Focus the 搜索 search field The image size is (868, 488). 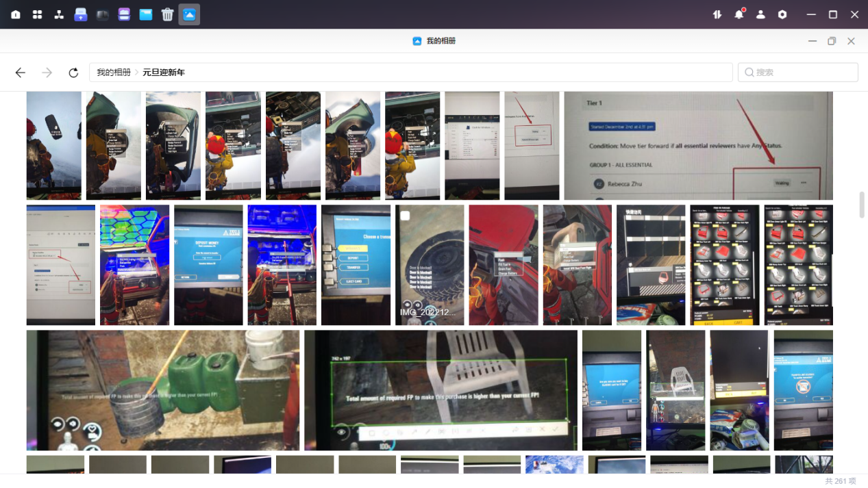click(798, 73)
